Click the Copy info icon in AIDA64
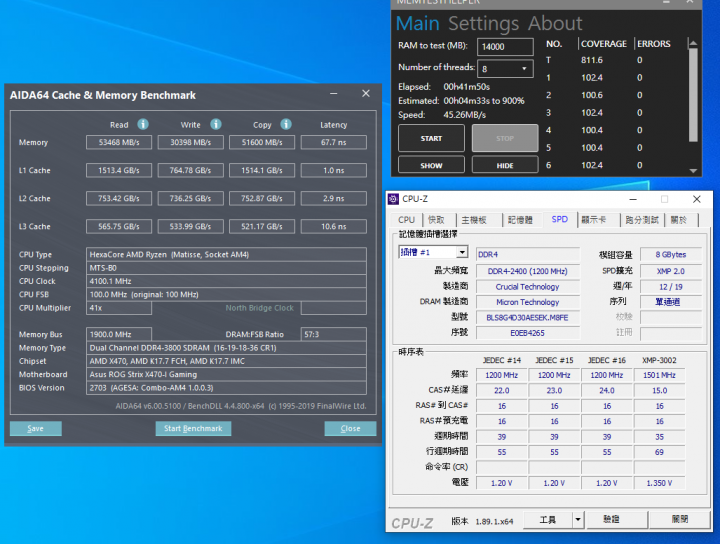720x544 pixels. pos(286,124)
